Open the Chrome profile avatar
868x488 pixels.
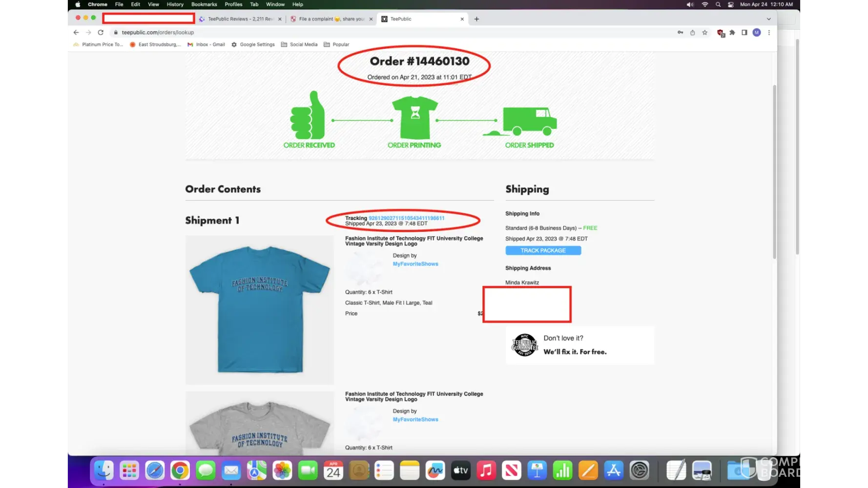(756, 33)
